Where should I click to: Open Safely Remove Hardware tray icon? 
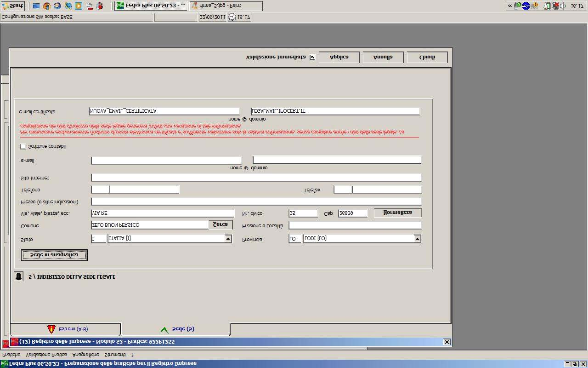[x=518, y=6]
